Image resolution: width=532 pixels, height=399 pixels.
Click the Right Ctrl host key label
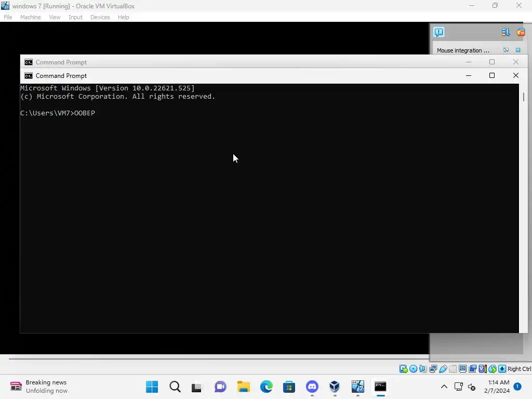[519, 369]
